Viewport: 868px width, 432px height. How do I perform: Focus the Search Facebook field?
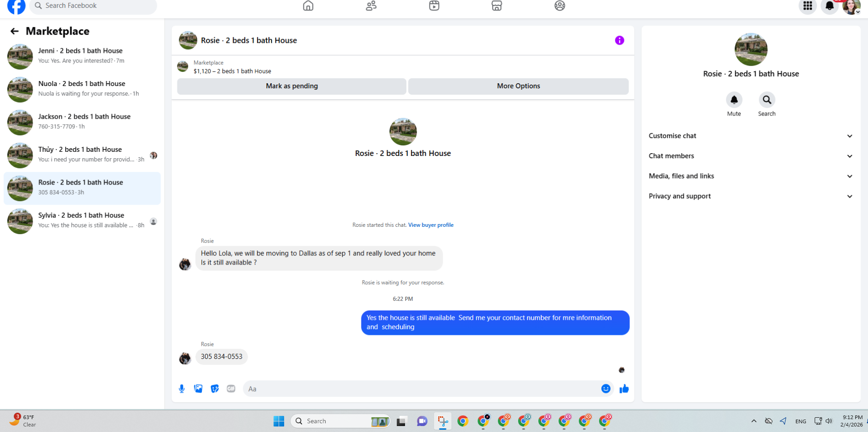point(93,6)
